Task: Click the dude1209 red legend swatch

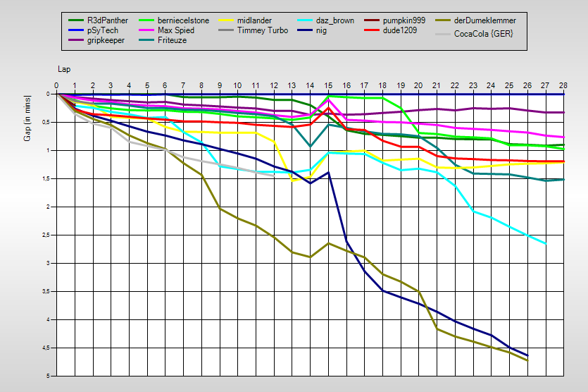Action: [x=372, y=30]
